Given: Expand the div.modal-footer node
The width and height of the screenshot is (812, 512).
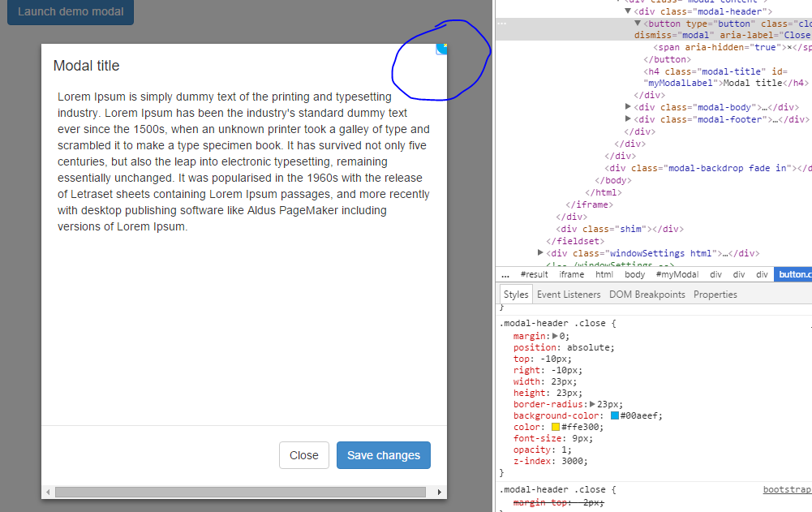Looking at the screenshot, I should point(629,118).
